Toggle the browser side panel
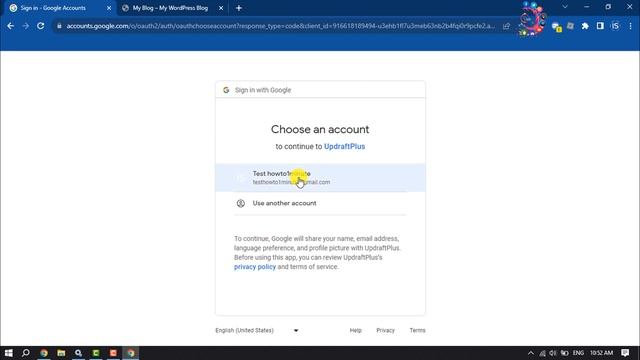Image resolution: width=640 pixels, height=360 pixels. pos(600,26)
